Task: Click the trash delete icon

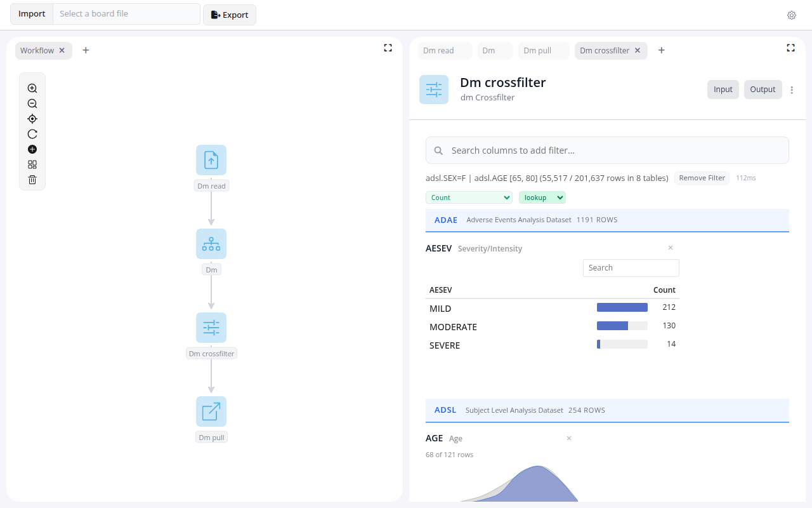Action: 32,180
